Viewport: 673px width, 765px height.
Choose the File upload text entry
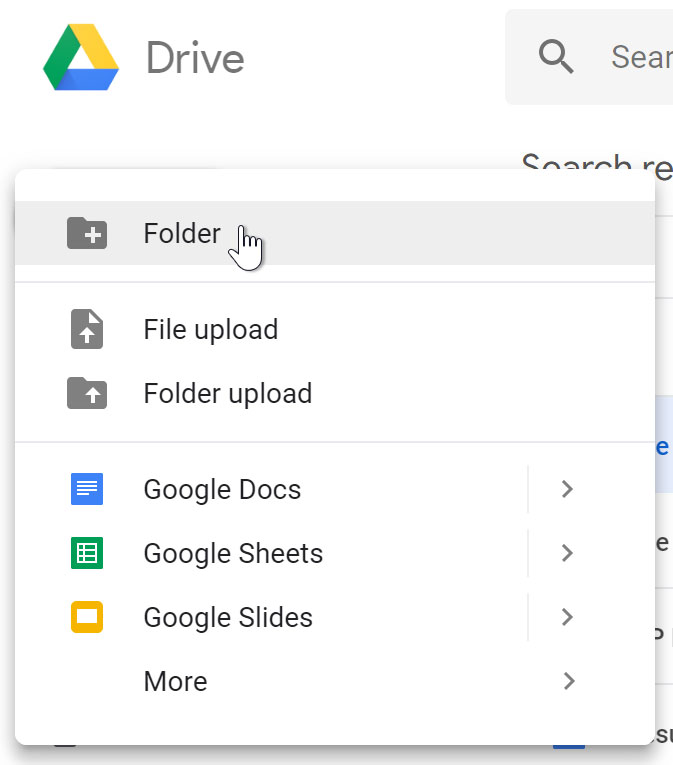[x=211, y=329]
